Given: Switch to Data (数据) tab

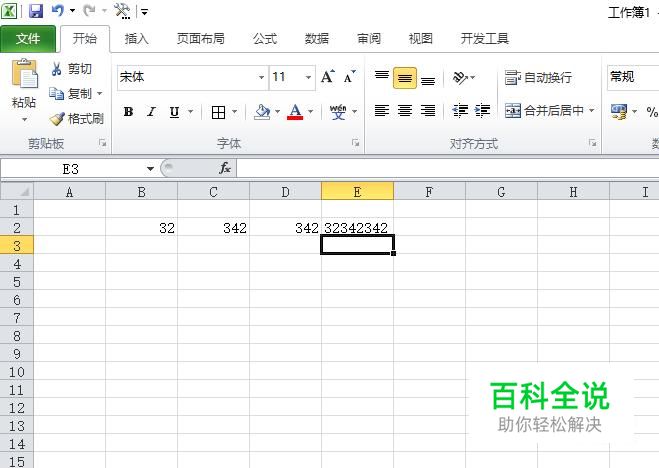Looking at the screenshot, I should (316, 39).
